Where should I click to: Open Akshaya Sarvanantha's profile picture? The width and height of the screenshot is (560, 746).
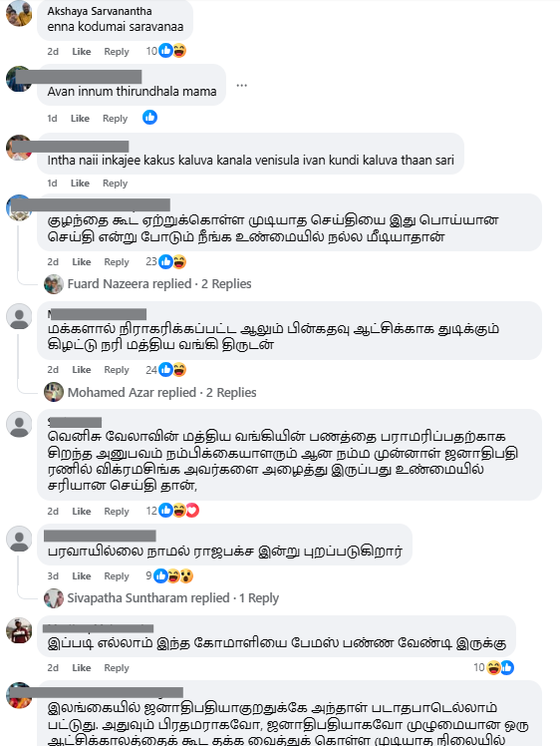tap(19, 13)
